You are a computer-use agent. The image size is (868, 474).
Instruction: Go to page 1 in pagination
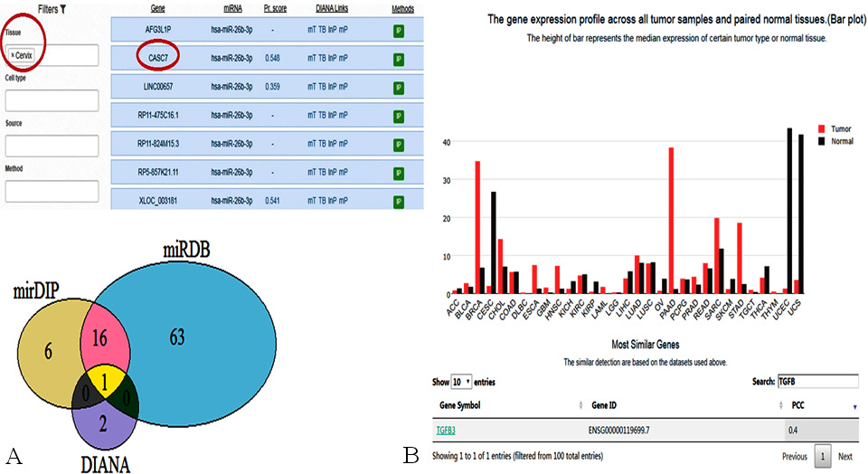(823, 456)
